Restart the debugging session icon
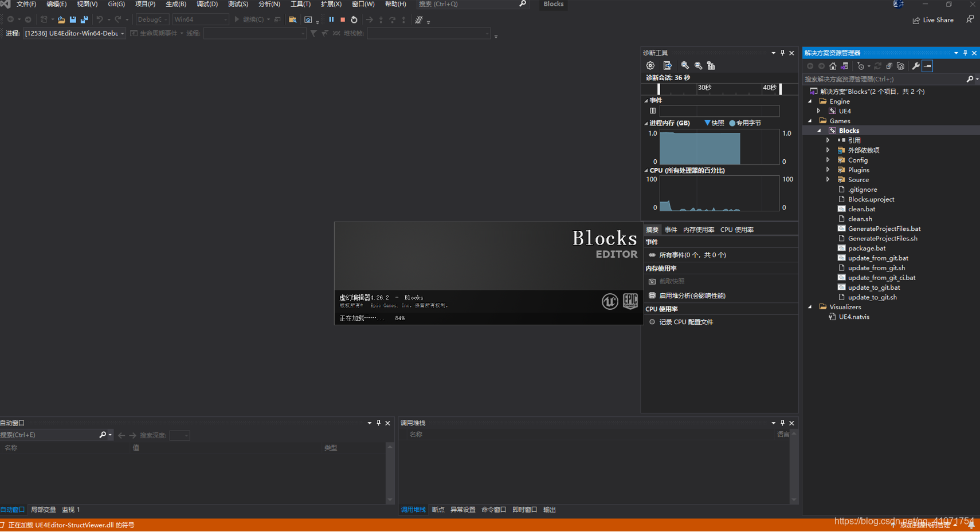980x532 pixels. 354,19
